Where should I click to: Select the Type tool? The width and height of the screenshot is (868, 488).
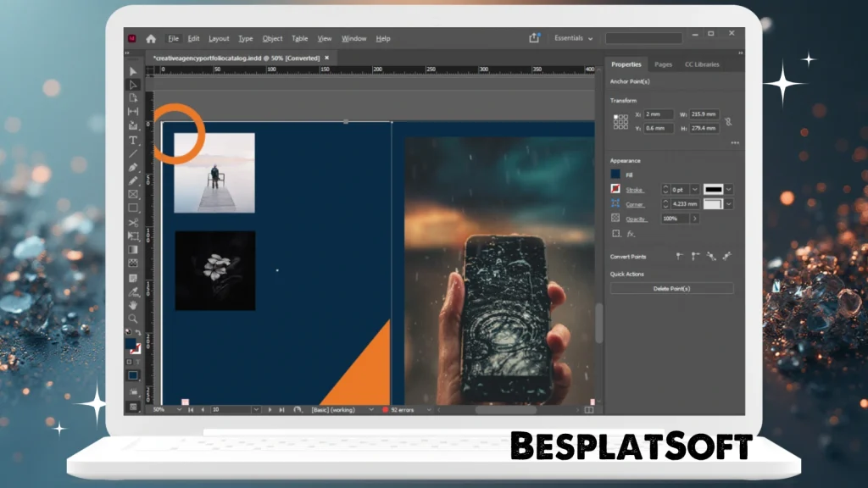(133, 141)
